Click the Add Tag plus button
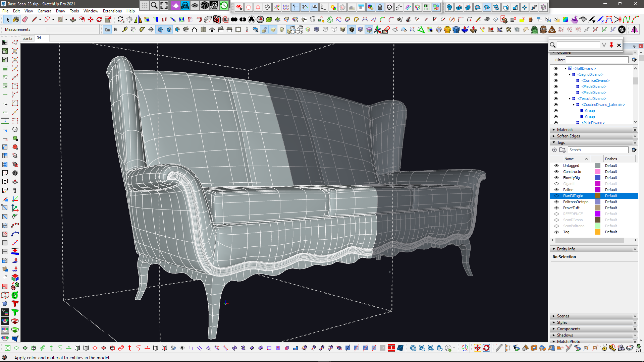This screenshot has height=362, width=644. tap(554, 150)
